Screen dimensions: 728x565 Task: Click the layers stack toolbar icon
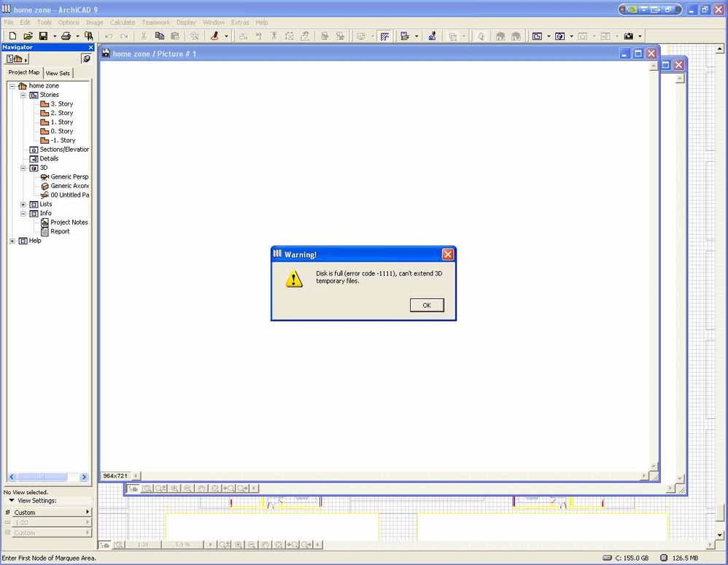pos(404,36)
